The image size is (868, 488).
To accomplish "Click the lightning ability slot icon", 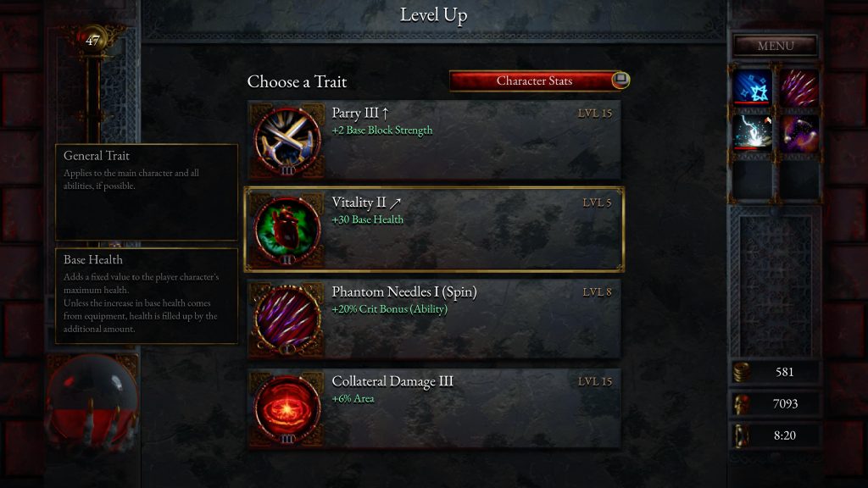I will click(x=753, y=133).
